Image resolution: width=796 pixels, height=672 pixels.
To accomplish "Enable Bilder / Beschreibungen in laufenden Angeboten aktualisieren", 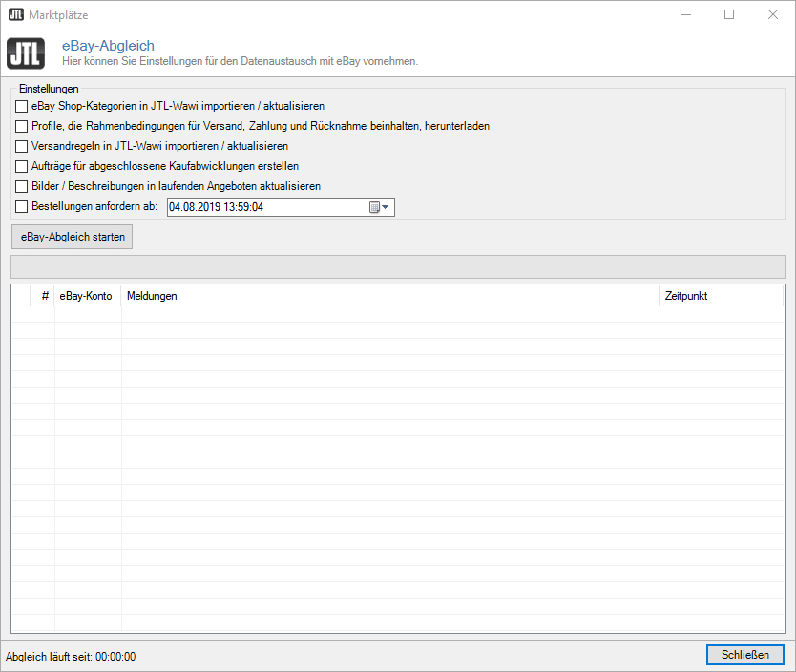I will [x=21, y=185].
